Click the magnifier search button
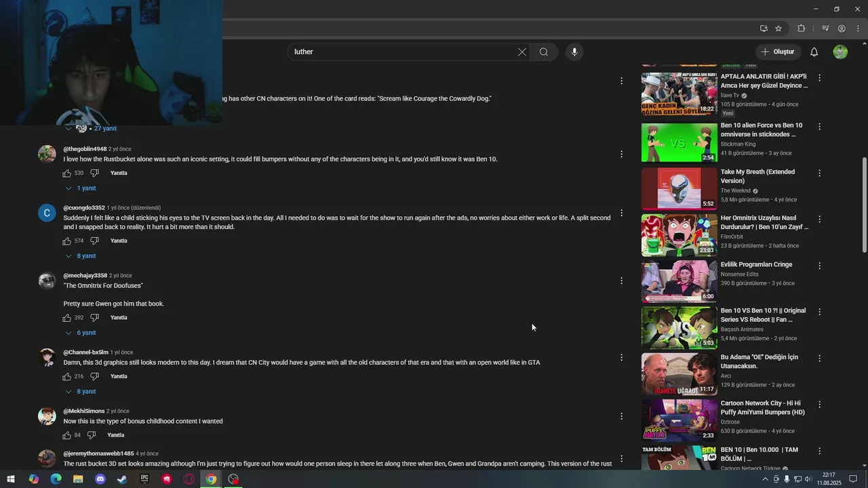The height and width of the screenshot is (488, 868). tap(544, 52)
